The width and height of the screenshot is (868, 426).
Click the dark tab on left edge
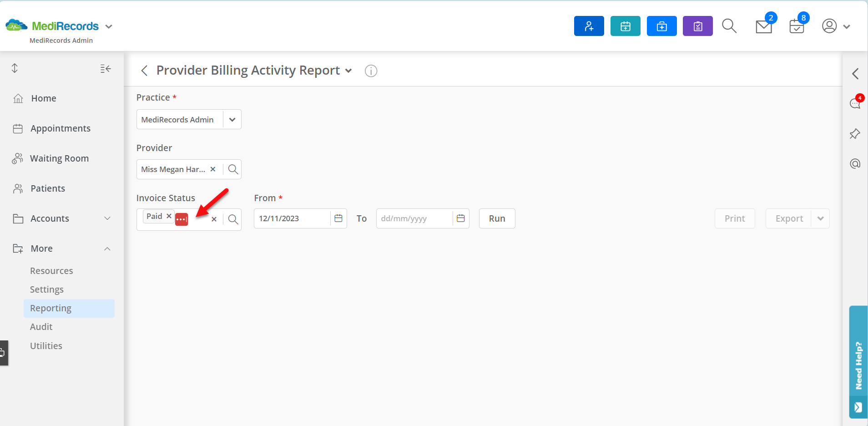tap(4, 353)
